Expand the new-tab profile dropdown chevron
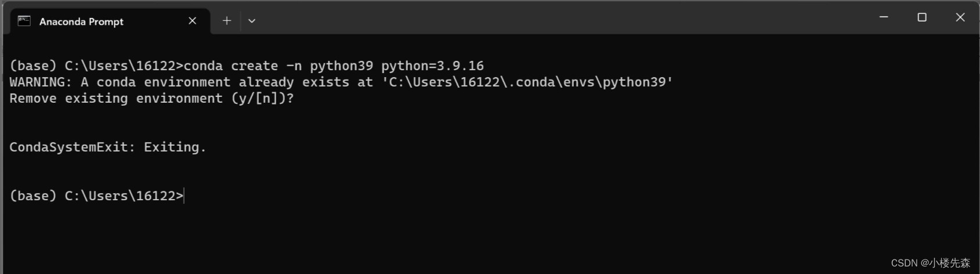 [252, 21]
